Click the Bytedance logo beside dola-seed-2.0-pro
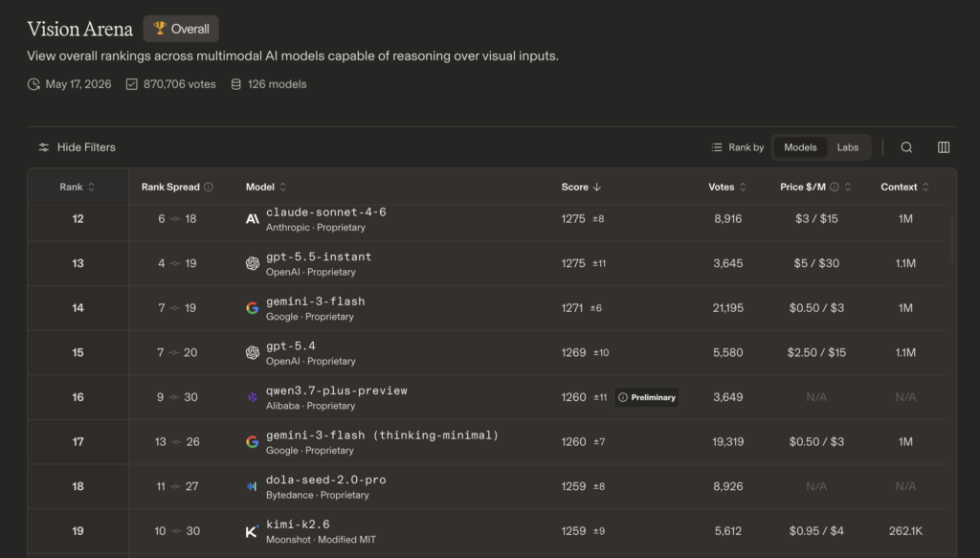This screenshot has height=558, width=980. pos(252,486)
